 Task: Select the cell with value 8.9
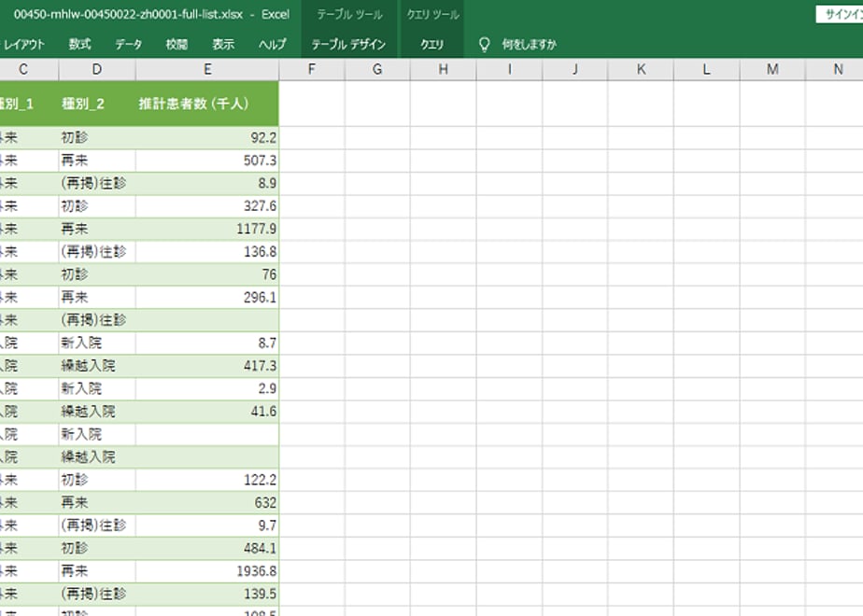click(207, 183)
